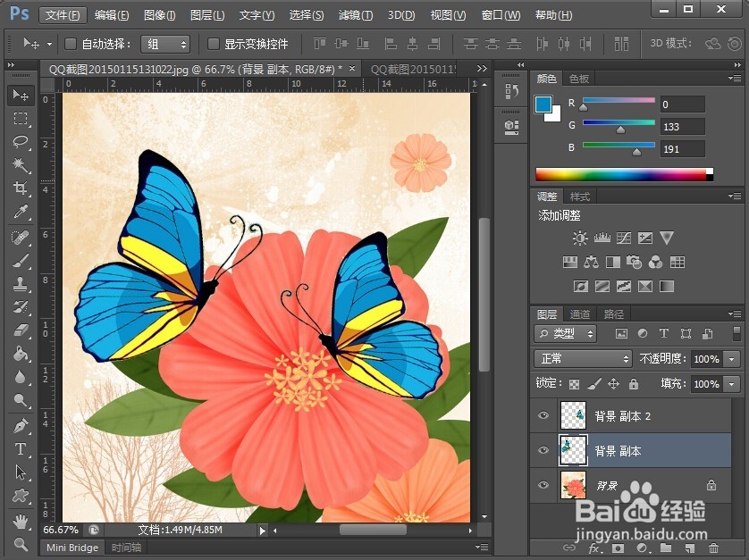749x560 pixels.
Task: Click an alignment button in the options bar
Action: coord(391,42)
